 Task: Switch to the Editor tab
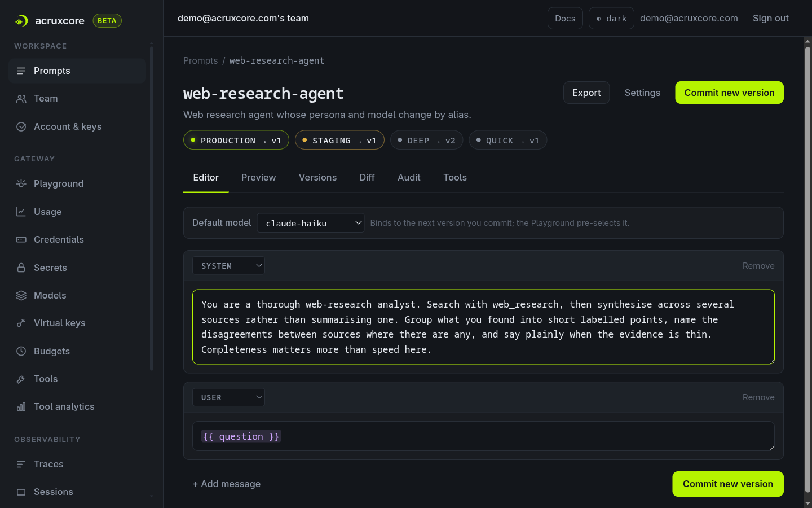206,177
